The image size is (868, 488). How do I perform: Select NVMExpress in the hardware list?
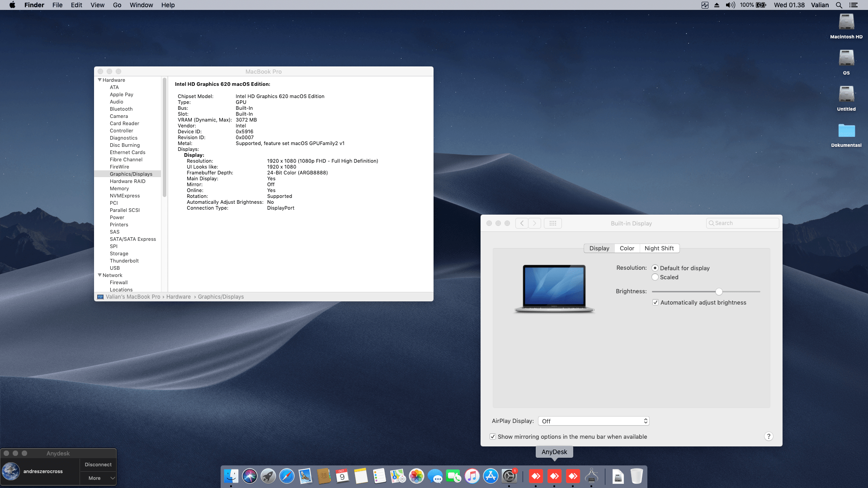click(x=125, y=196)
